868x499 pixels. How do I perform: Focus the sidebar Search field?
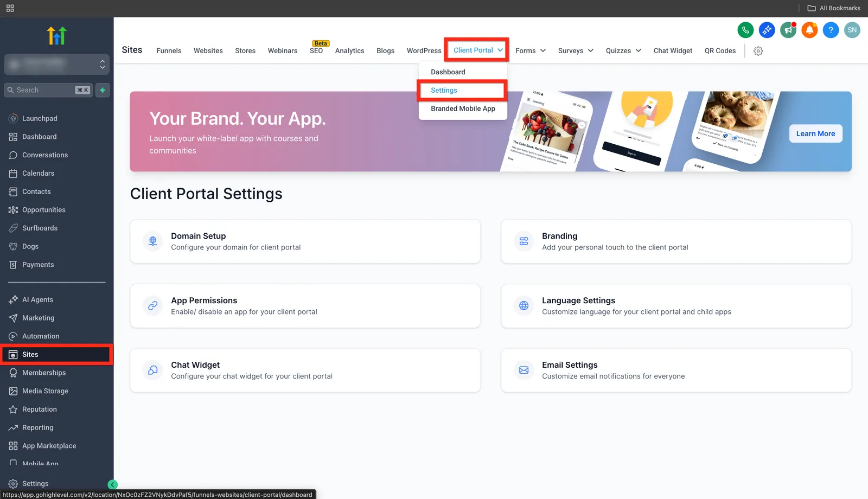click(x=48, y=90)
